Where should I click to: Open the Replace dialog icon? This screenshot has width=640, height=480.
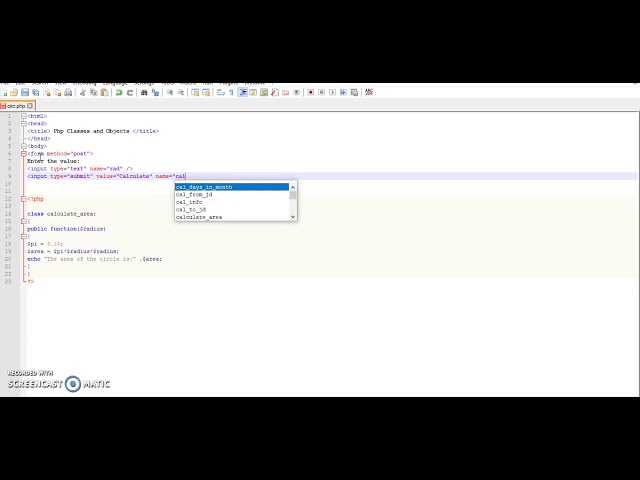(155, 93)
